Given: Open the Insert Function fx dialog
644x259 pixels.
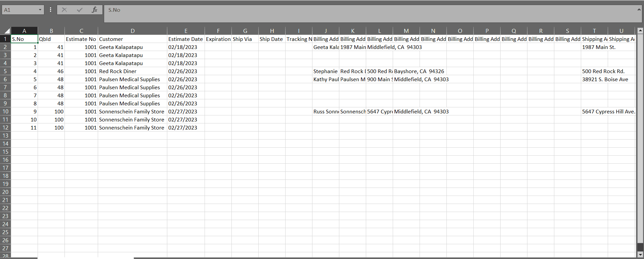Looking at the screenshot, I should click(x=95, y=10).
